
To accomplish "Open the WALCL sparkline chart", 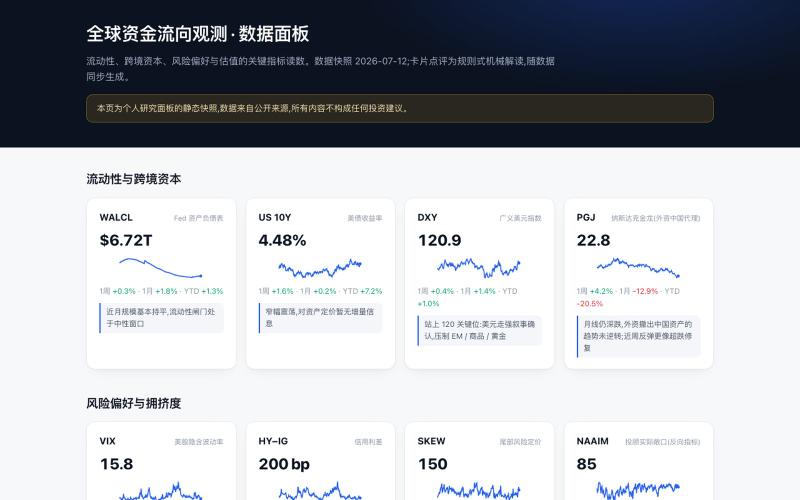I will [161, 268].
